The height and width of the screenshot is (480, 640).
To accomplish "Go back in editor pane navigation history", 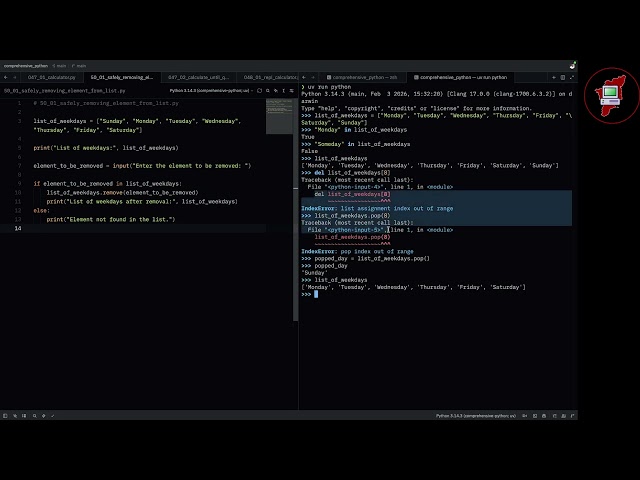I will (x=6, y=77).
